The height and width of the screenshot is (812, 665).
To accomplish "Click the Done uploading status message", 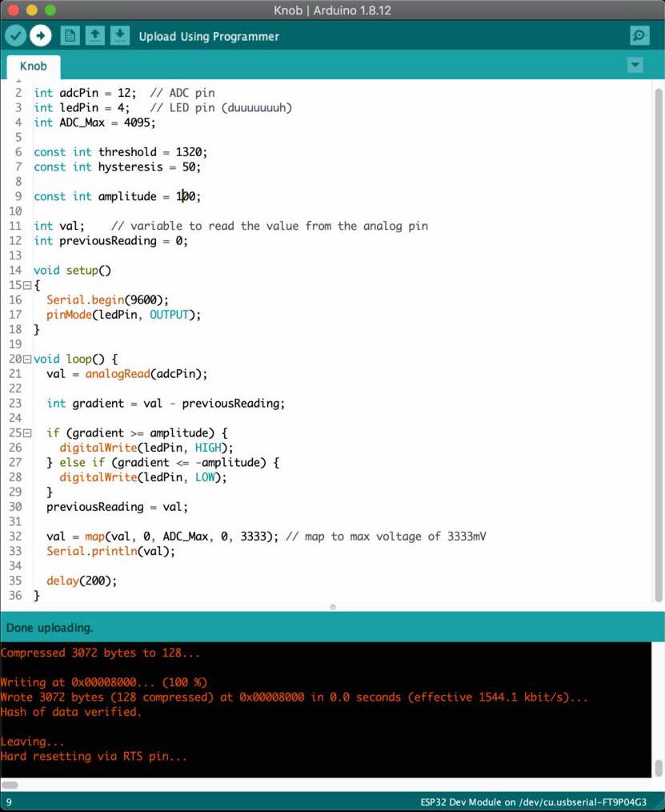I will pyautogui.click(x=45, y=628).
